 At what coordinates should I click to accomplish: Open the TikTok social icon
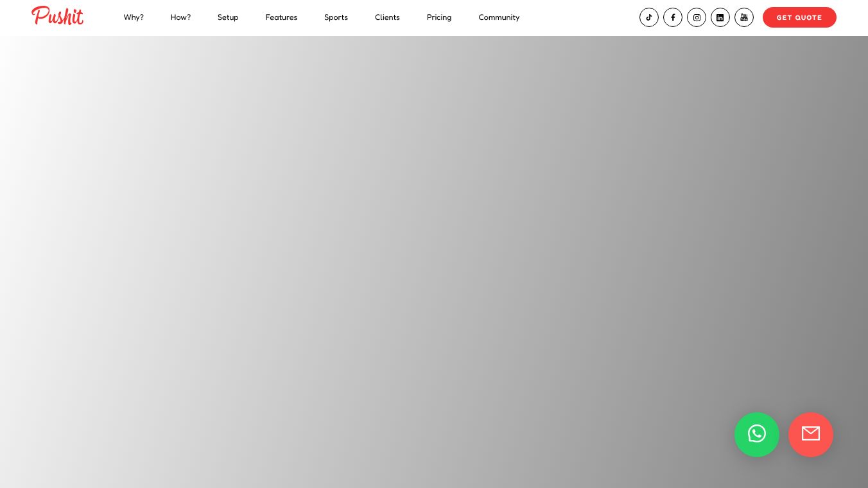pos(649,17)
